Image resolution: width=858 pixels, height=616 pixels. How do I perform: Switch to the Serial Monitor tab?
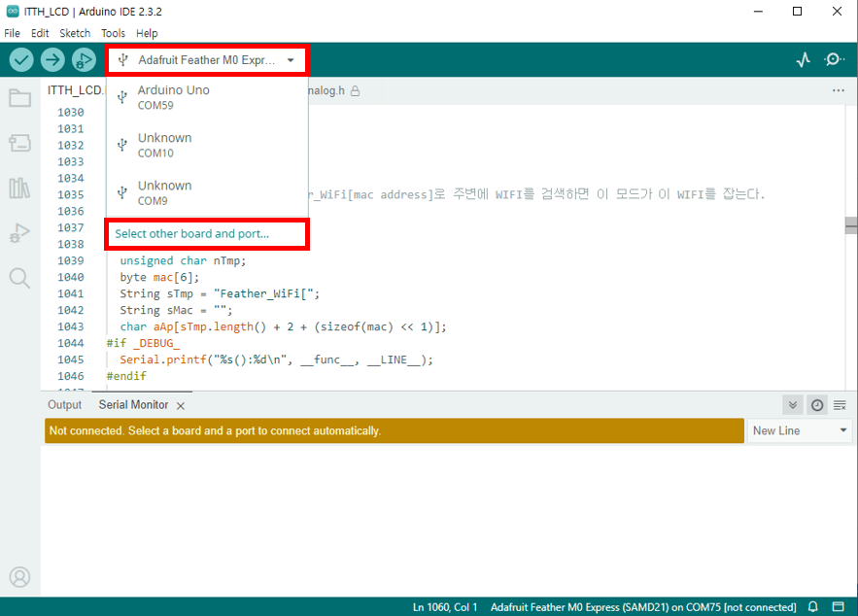click(x=133, y=405)
